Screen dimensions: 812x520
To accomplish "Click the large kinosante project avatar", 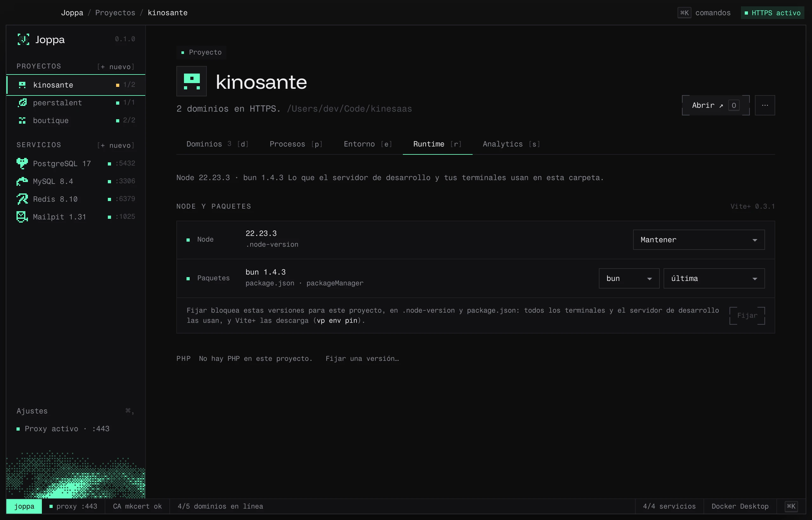I will (x=192, y=81).
